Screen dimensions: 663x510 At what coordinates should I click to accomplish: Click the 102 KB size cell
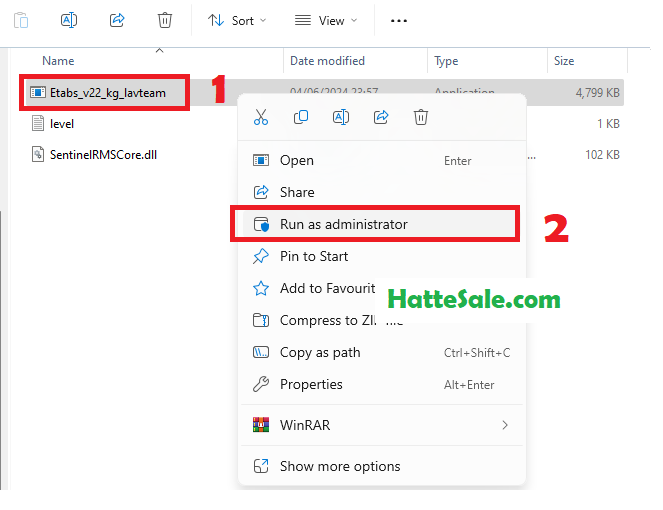[602, 155]
